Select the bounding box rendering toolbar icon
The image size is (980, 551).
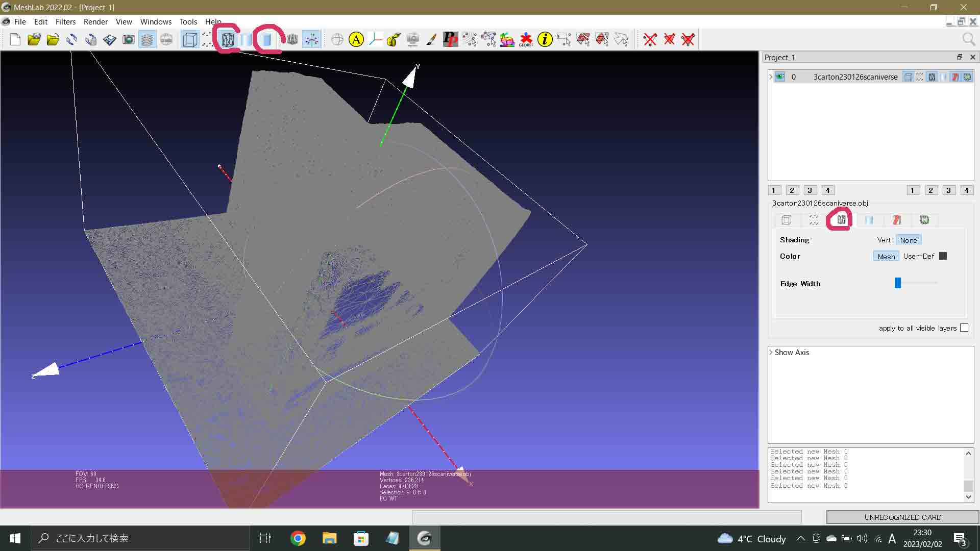click(190, 39)
